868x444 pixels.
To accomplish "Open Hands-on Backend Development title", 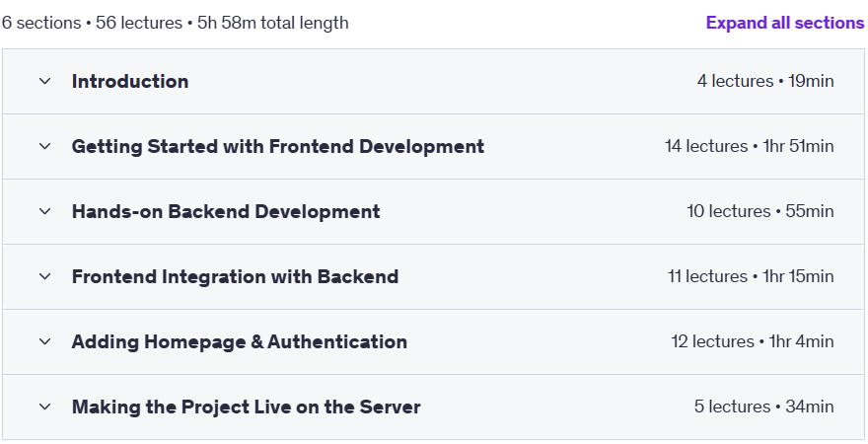I will click(226, 211).
